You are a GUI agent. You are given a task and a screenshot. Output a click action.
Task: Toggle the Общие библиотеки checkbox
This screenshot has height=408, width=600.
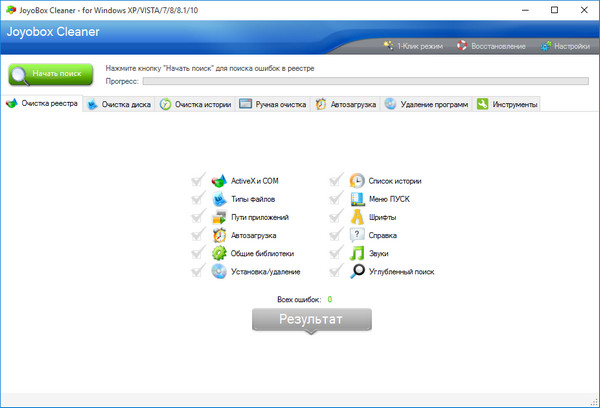pos(198,252)
